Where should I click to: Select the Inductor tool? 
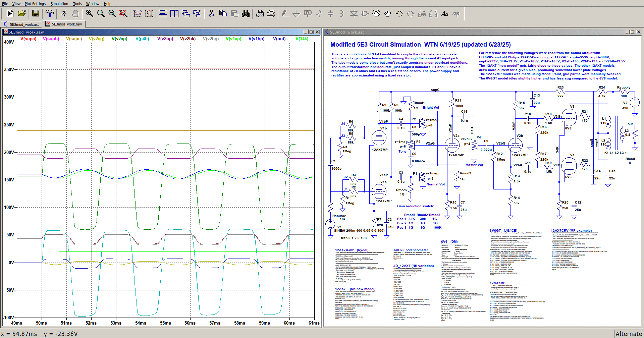click(342, 13)
